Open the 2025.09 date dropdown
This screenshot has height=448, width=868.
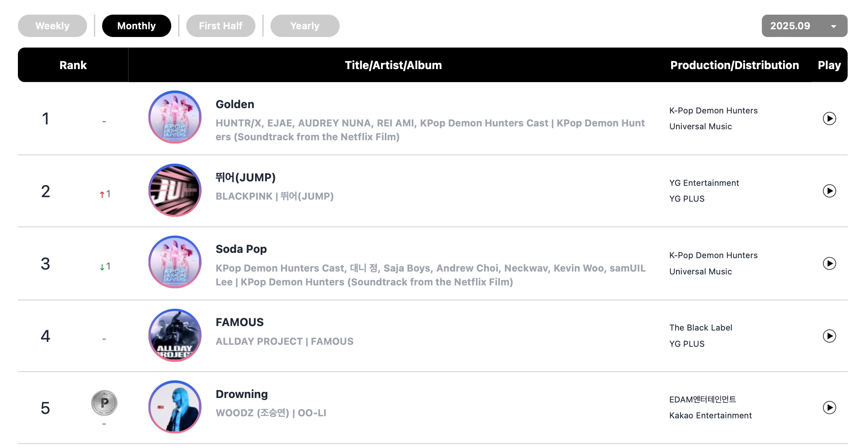point(804,26)
